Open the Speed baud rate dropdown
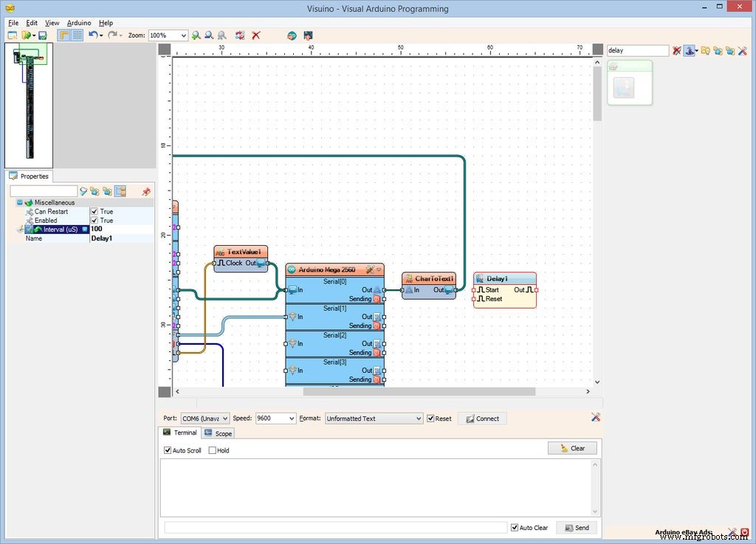 click(x=291, y=419)
